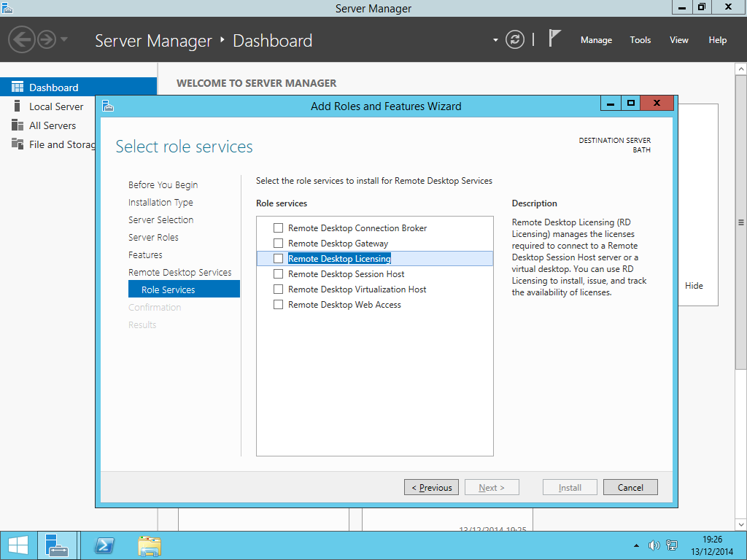
Task: Select the Remote Desktop Session Host label
Action: pos(347,274)
